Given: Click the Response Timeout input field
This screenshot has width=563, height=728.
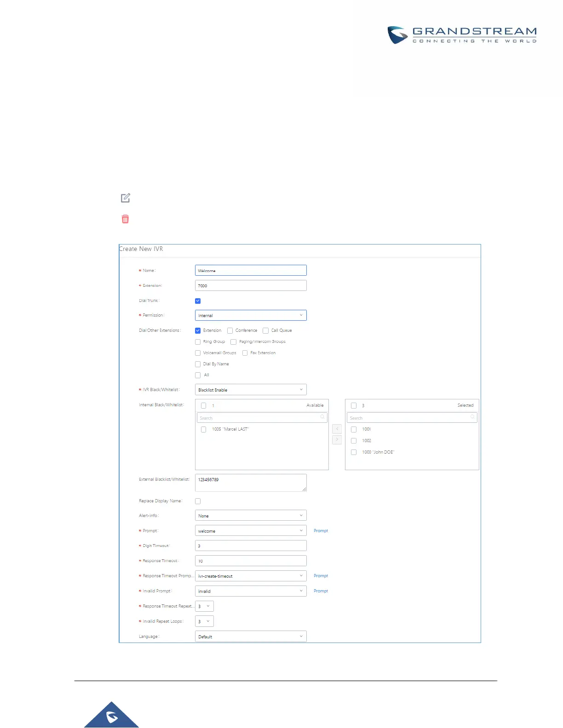Looking at the screenshot, I should 251,561.
